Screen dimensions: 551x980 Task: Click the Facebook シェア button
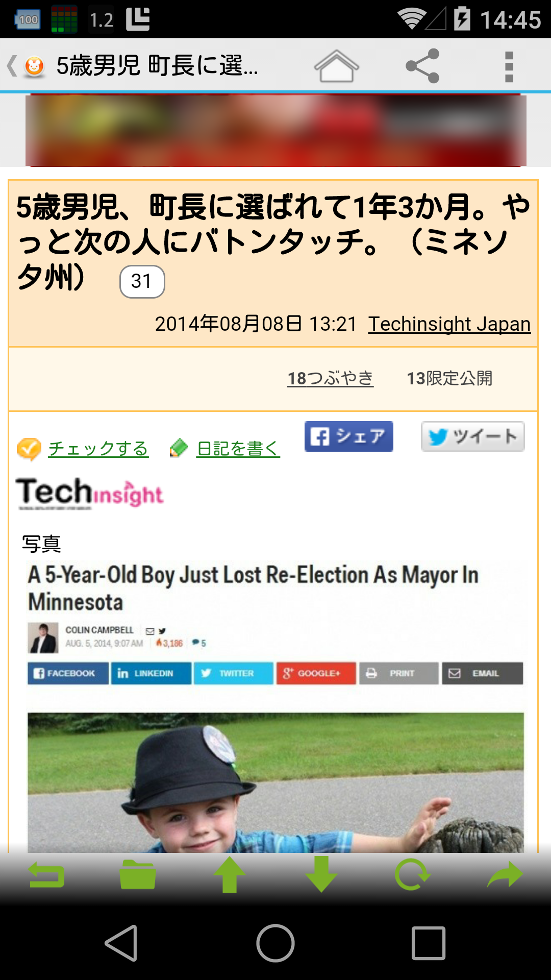pos(349,436)
